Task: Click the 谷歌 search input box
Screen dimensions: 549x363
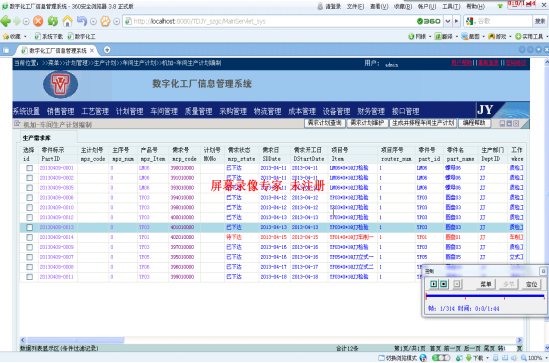Action: tap(503, 21)
